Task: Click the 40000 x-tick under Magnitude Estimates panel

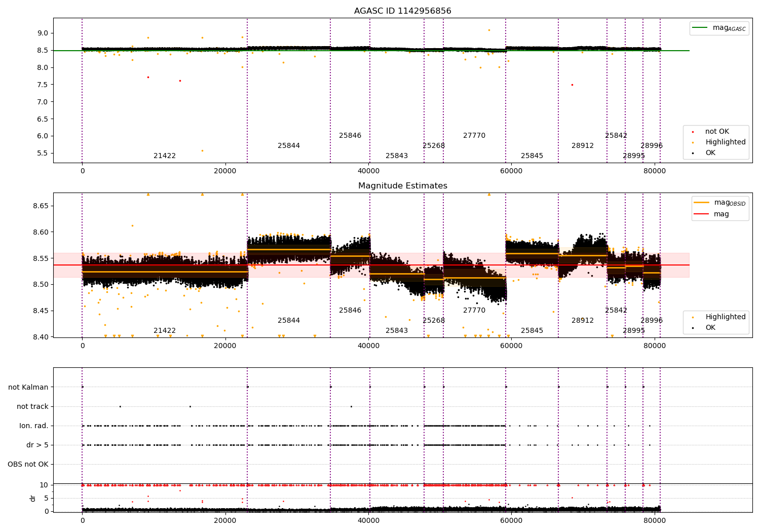Action: tap(368, 346)
